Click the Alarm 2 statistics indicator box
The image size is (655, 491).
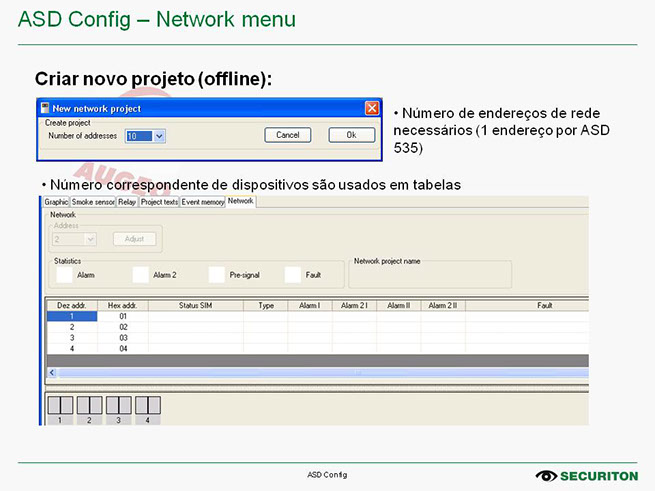(x=141, y=273)
